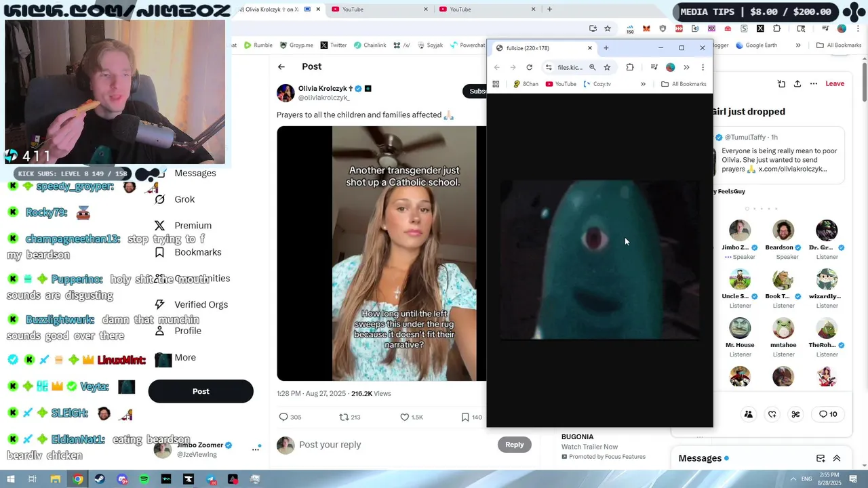
Task: Expand hidden bookmarks chevron in main browser
Action: [798, 45]
